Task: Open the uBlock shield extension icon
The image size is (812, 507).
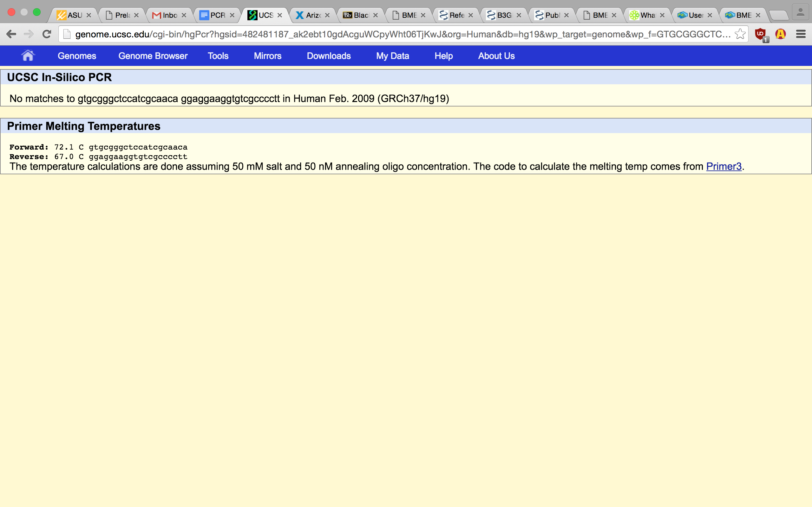Action: (760, 34)
